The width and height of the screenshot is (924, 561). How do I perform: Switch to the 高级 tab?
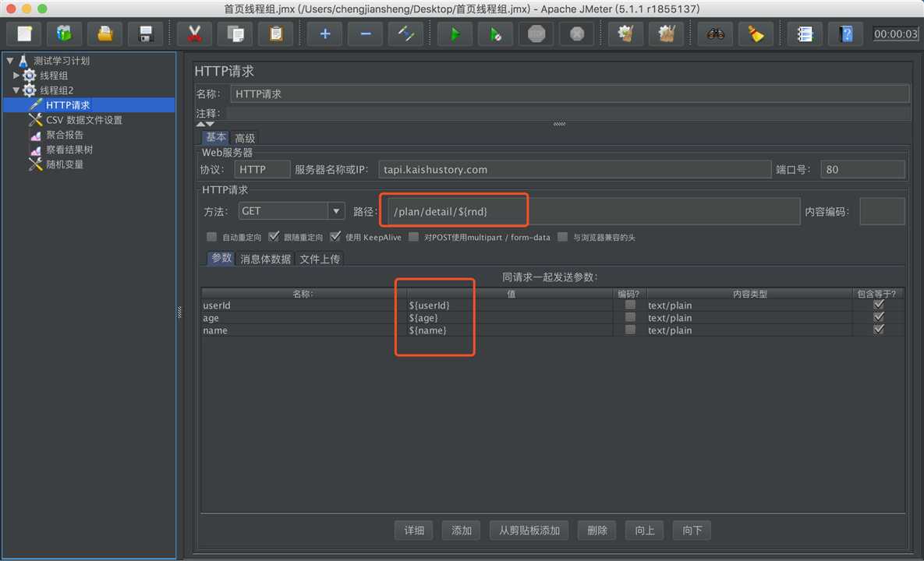pyautogui.click(x=245, y=138)
